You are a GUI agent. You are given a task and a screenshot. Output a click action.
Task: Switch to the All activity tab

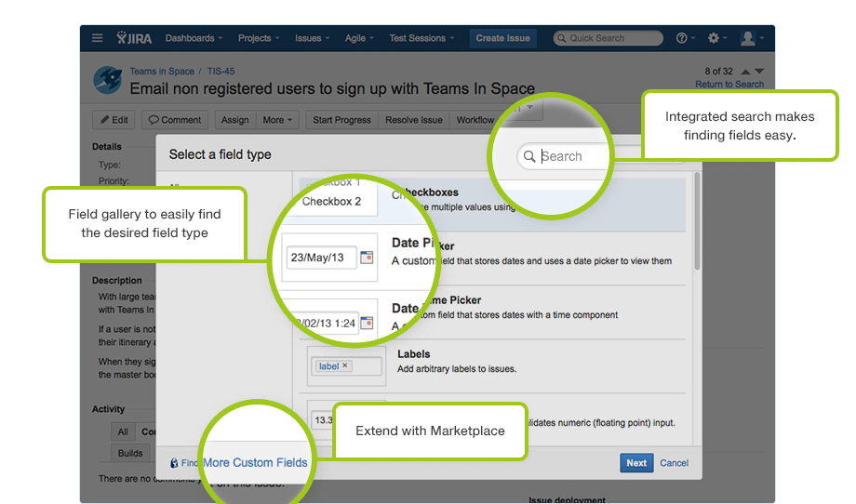coord(123,431)
